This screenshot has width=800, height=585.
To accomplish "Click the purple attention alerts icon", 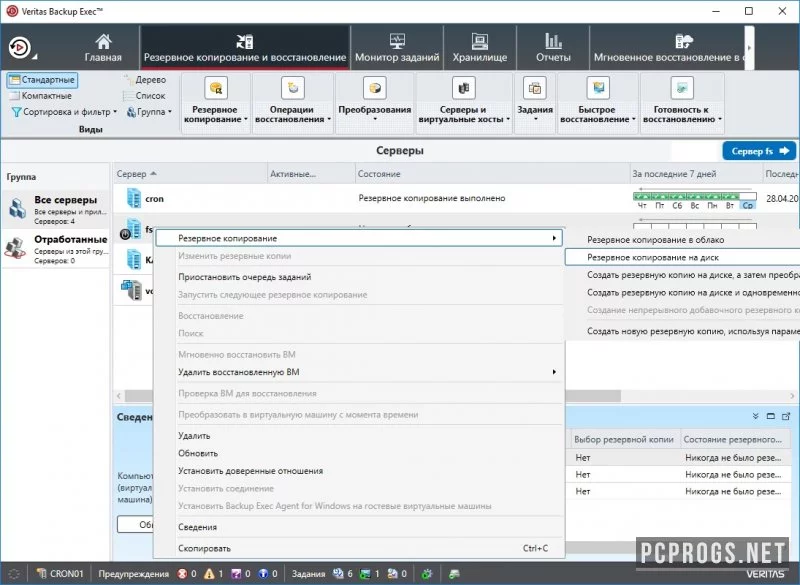I will tap(236, 573).
